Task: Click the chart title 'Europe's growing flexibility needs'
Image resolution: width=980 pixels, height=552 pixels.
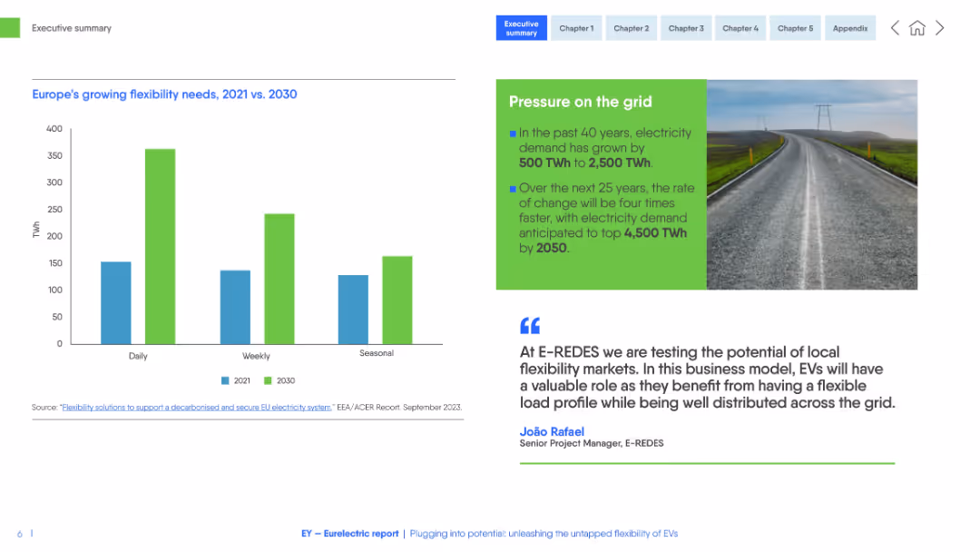Action: 164,94
